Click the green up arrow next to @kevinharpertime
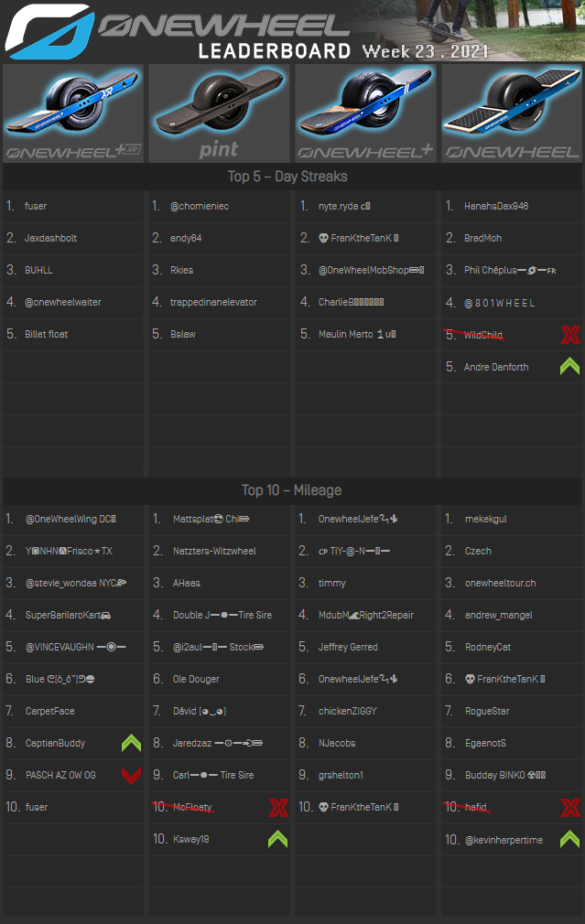The image size is (585, 924). coord(569,839)
